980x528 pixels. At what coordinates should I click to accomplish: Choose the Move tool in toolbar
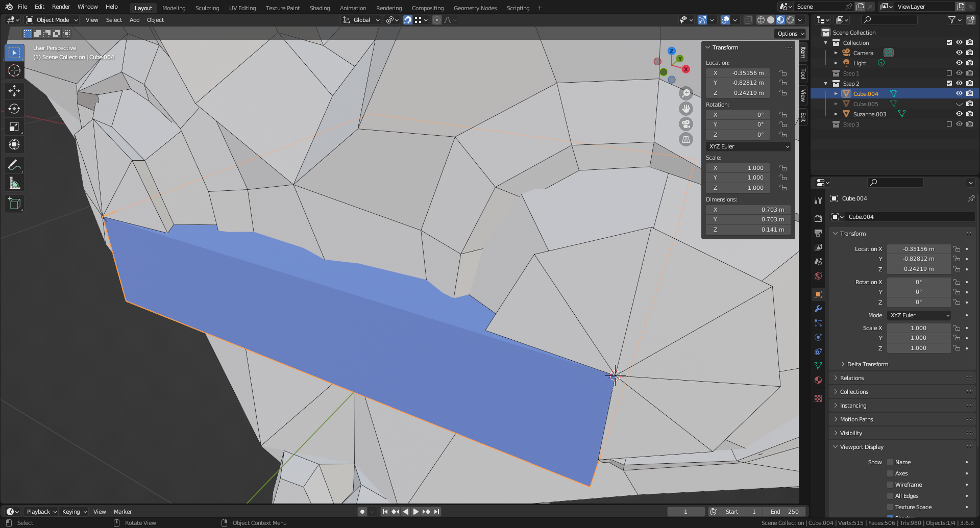coord(14,91)
